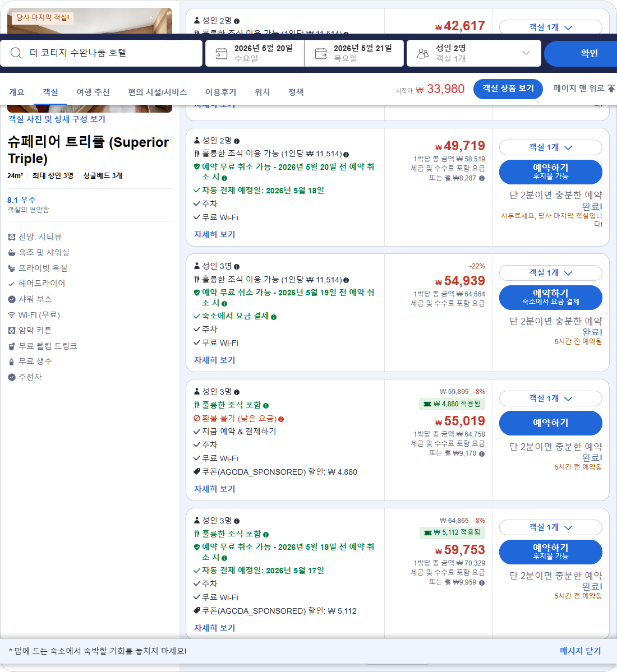Open check-out date 2026년 5월 21일 picker

[x=354, y=53]
